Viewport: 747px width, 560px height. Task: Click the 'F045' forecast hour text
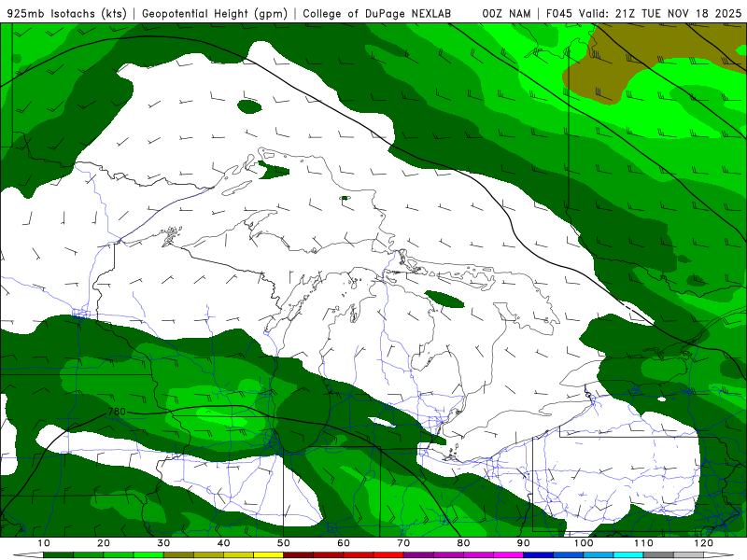coord(559,13)
